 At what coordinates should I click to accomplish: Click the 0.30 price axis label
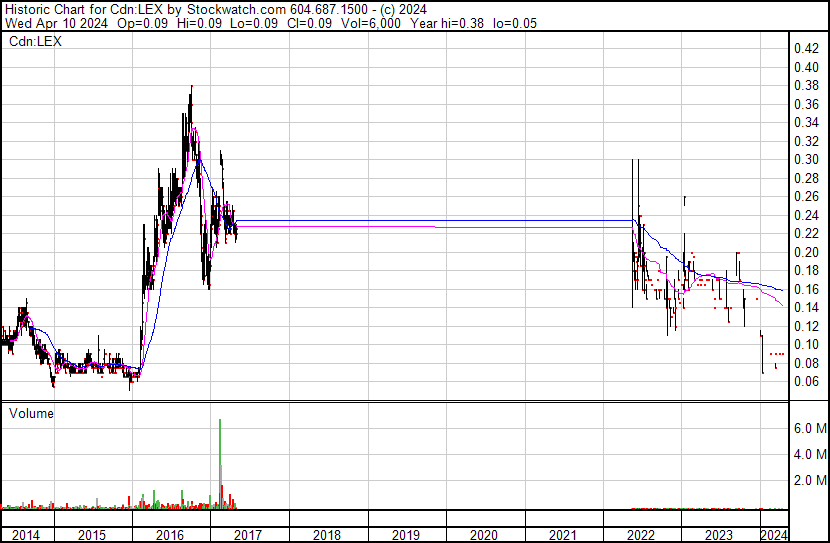[805, 159]
